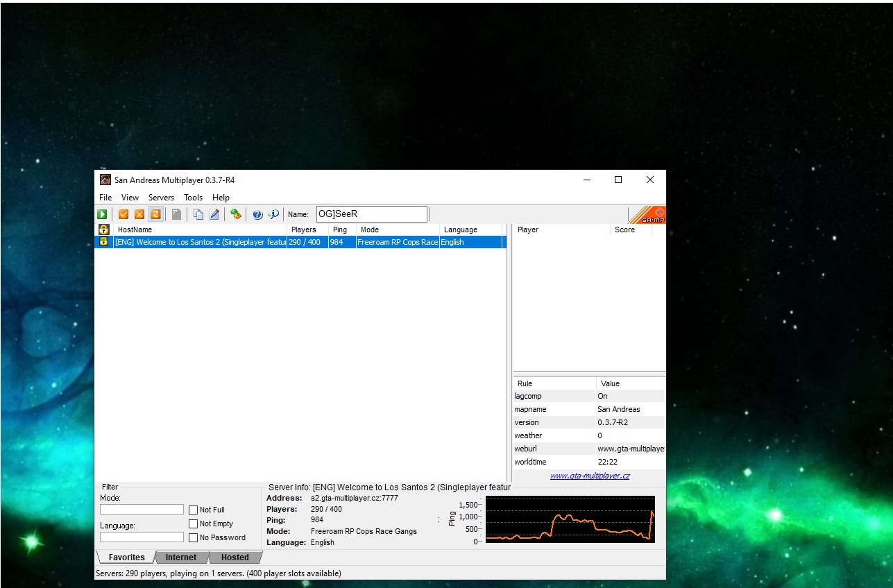Click the ping history graph

pyautogui.click(x=570, y=519)
